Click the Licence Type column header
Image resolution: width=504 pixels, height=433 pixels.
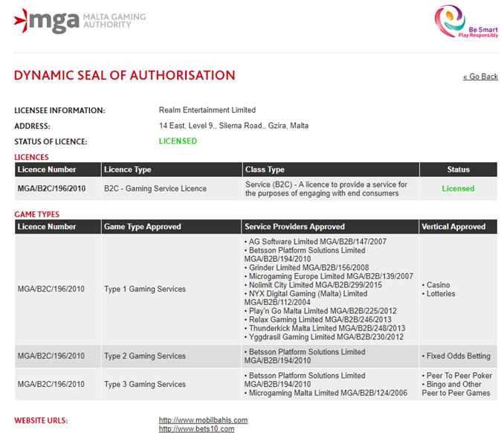172,170
